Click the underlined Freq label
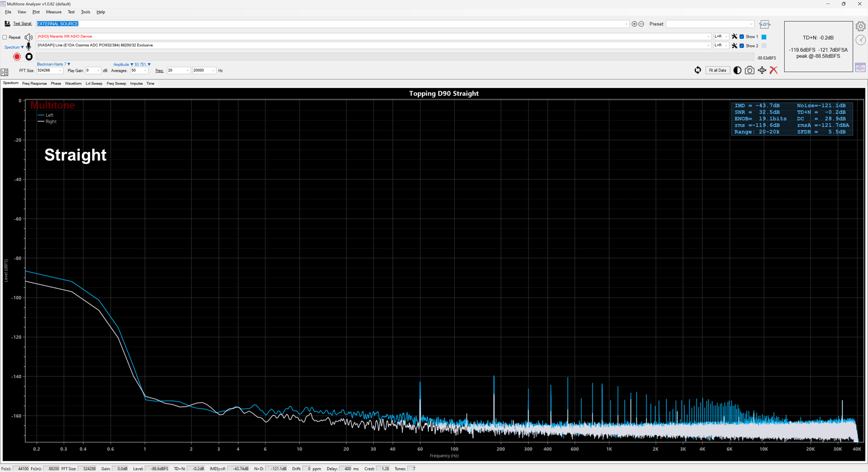 [x=160, y=70]
